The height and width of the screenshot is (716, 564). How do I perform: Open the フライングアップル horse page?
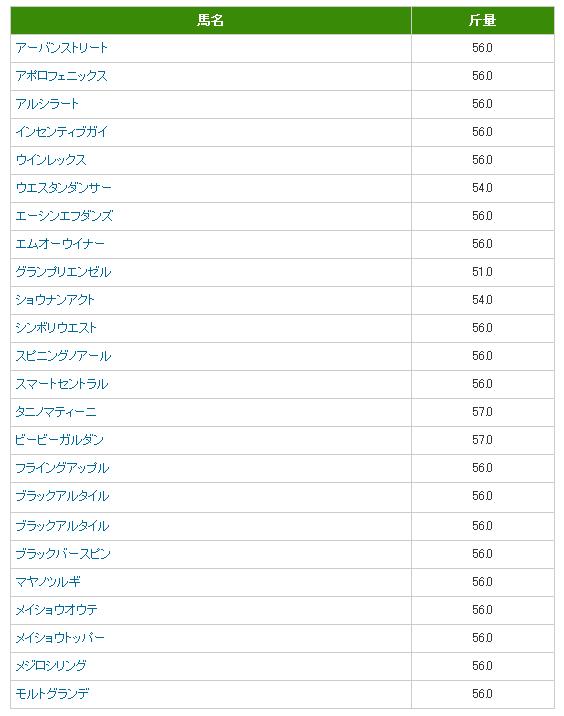pos(62,468)
